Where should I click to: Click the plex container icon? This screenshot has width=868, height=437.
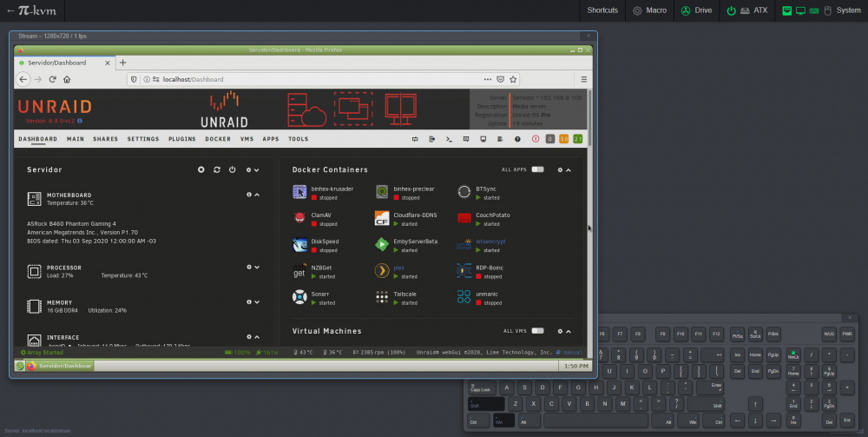(382, 271)
